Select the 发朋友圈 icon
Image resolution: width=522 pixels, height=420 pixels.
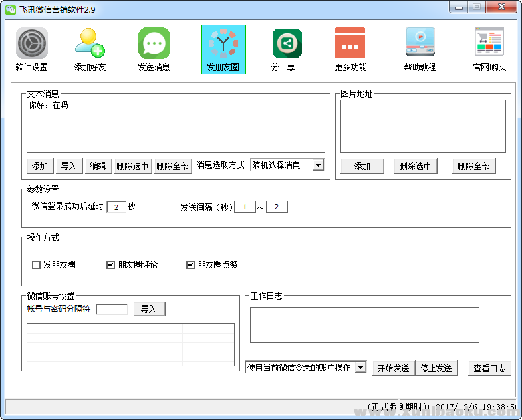click(x=223, y=44)
